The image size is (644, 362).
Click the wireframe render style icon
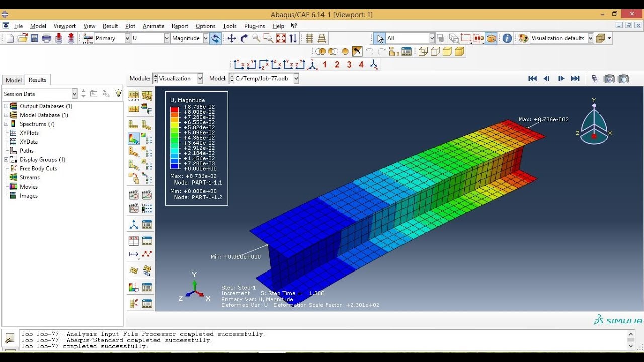click(423, 51)
